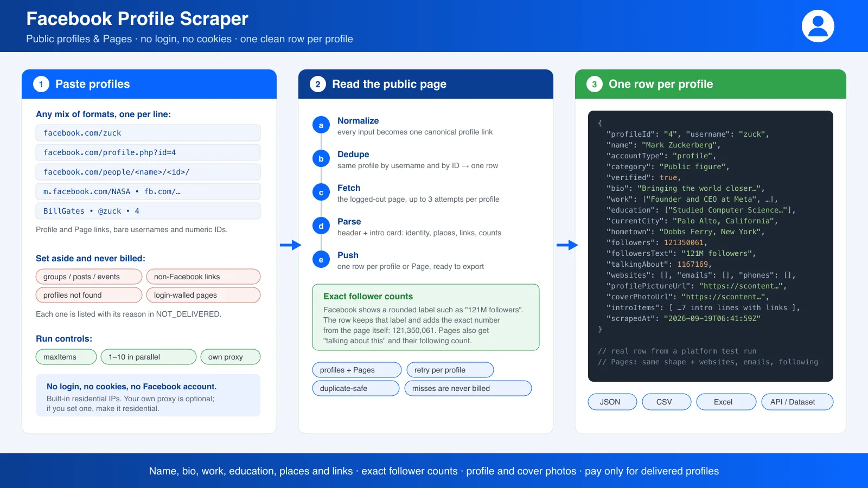Click the JSON line "hometown": "Dobbs Ferry, New York"
Viewport: 868px width, 488px height.
coord(686,232)
